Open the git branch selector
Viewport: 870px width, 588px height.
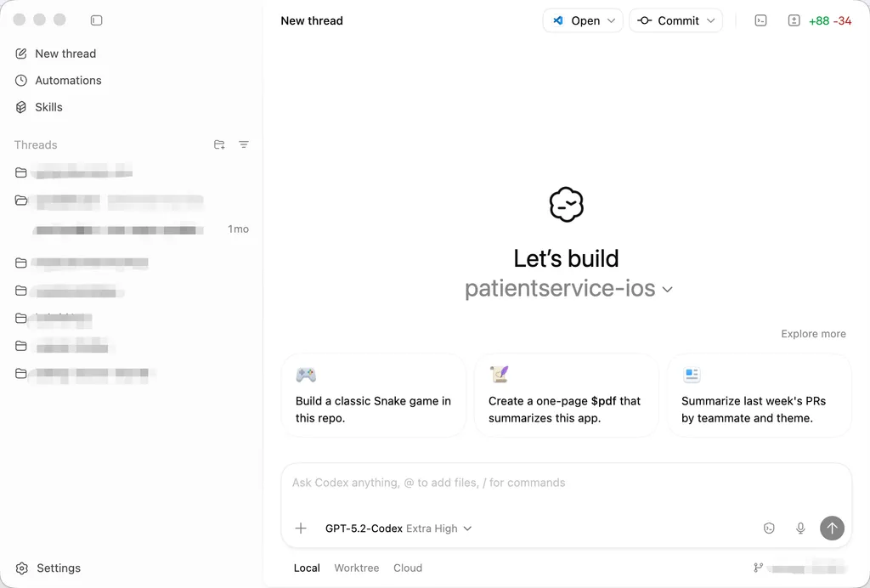pyautogui.click(x=799, y=568)
